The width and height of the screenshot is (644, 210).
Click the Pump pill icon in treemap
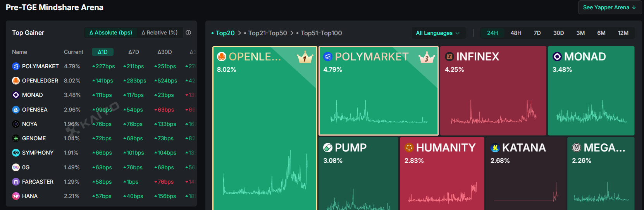tap(328, 148)
